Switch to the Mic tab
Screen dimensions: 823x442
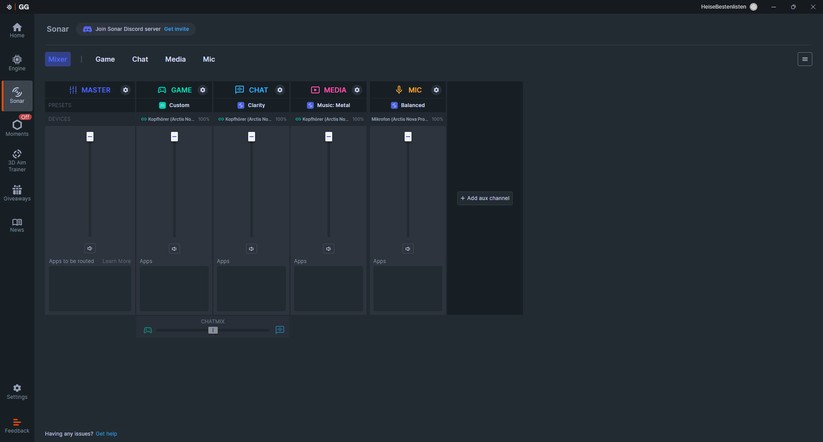[209, 59]
